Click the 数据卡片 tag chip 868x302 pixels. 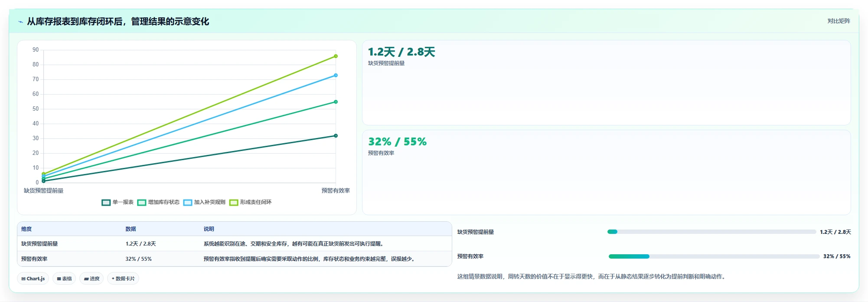(123, 279)
